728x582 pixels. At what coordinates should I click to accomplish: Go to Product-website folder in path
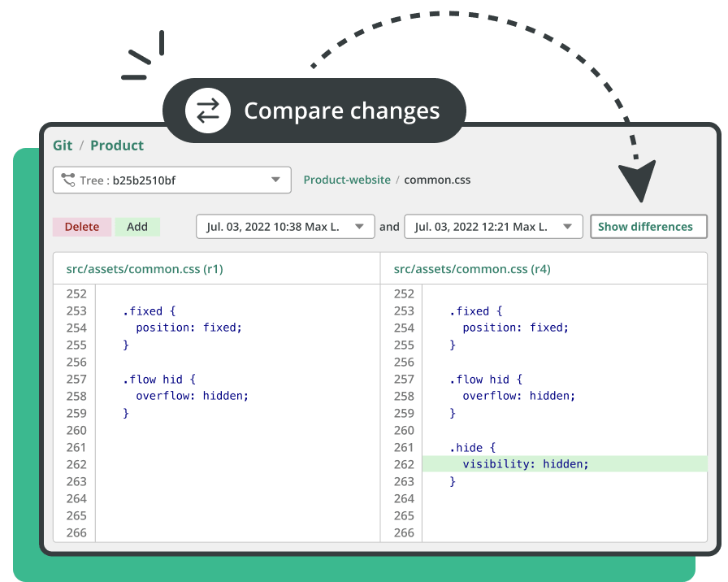pyautogui.click(x=347, y=180)
